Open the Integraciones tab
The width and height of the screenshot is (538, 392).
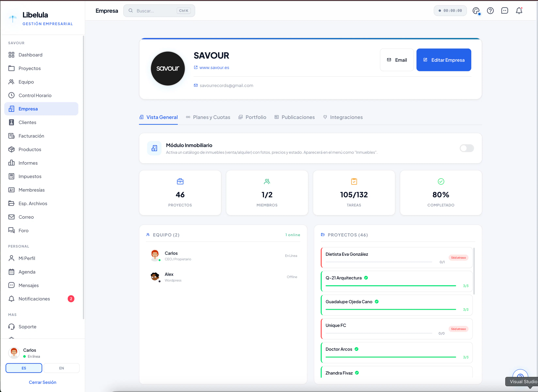[x=343, y=117]
